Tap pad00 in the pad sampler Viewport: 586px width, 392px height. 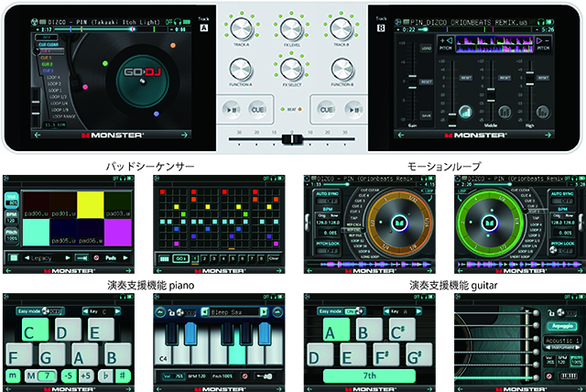(x=36, y=205)
